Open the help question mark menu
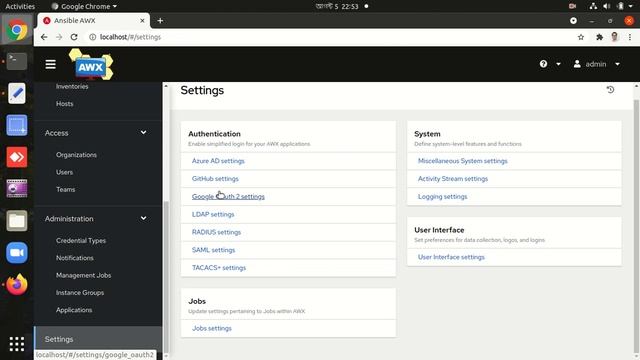Viewport: 640px width, 360px height. pos(543,64)
